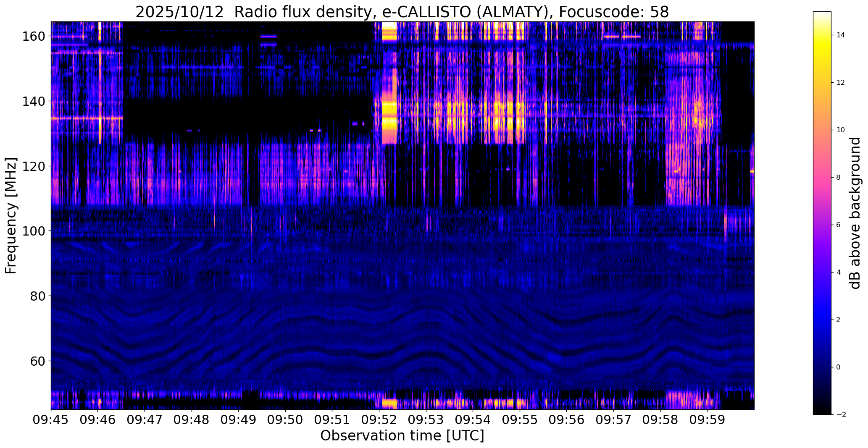Click the 160 MHz frequency tick label
868x448 pixels.
coord(34,37)
